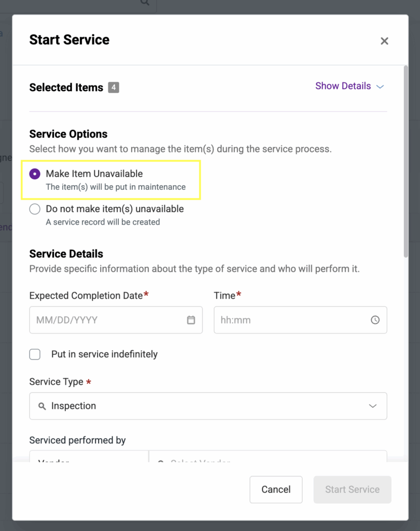The height and width of the screenshot is (531, 420).
Task: Click the partially hidden search icon above dialog
Action: point(145,3)
